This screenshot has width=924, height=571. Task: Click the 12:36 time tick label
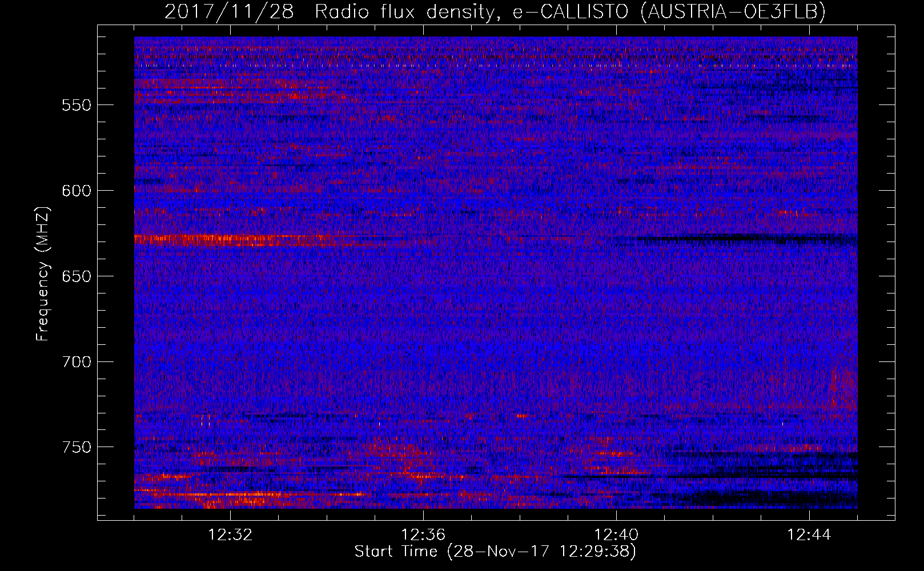coord(424,535)
